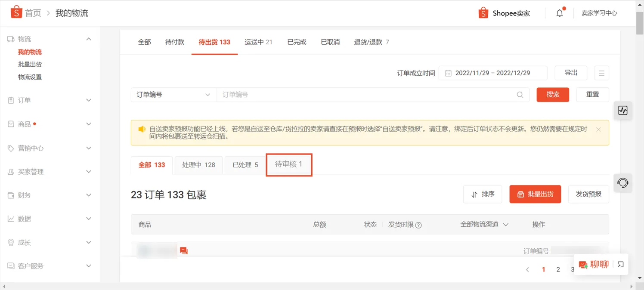
Task: Click the floating diagnostics/pulse icon on the right edge
Action: 623,111
